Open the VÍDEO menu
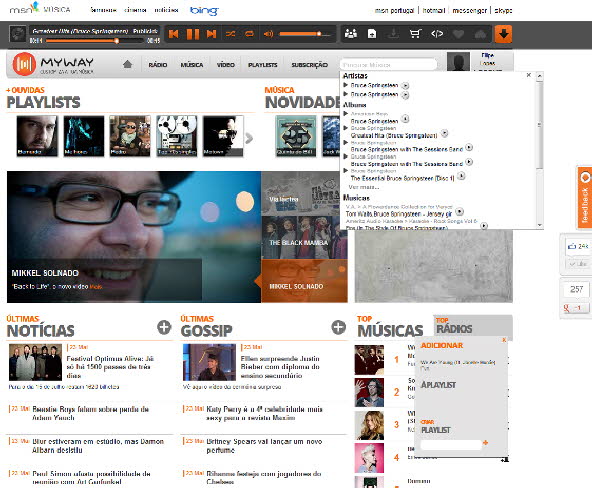The image size is (592, 488). click(x=226, y=65)
